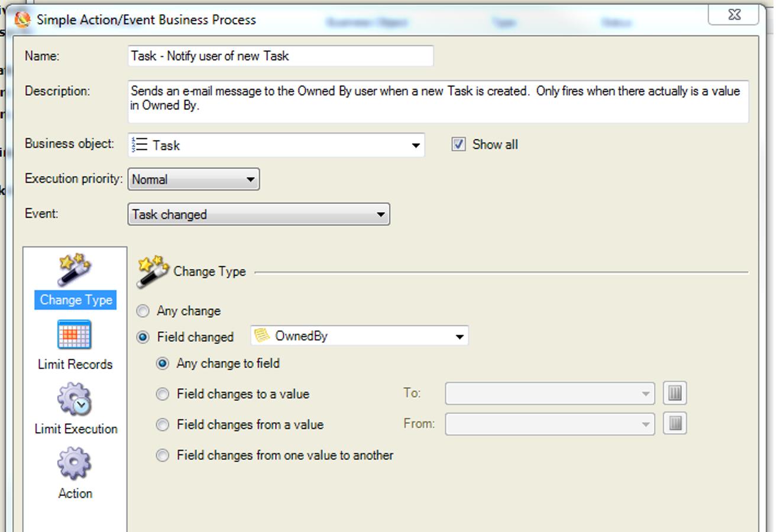Open the Limit Records calendar icon
Image resolution: width=783 pixels, height=532 pixels.
75,335
